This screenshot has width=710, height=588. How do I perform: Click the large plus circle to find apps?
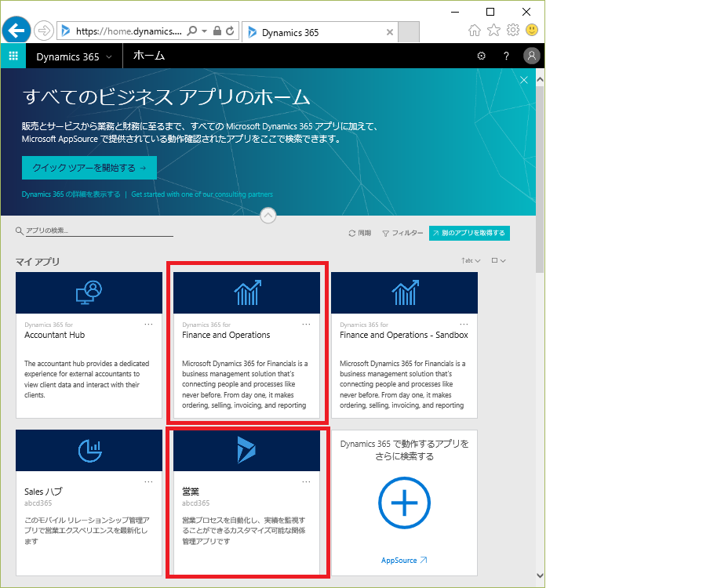point(404,503)
